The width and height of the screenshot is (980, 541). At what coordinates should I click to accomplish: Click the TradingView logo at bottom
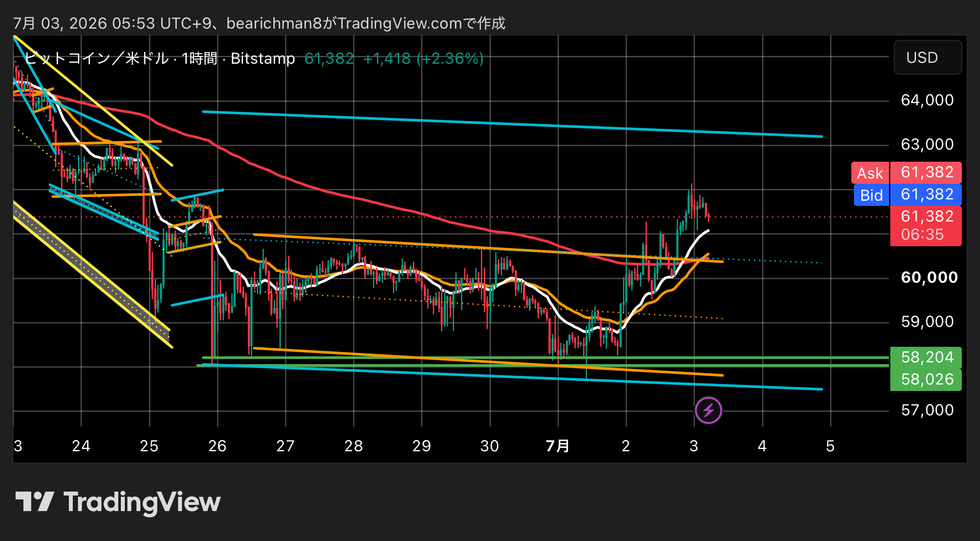tap(118, 502)
